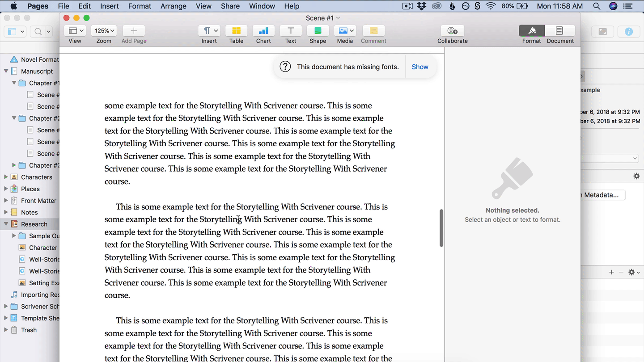
Task: Select Novel Format item in Scrivener binder
Action: click(x=34, y=59)
